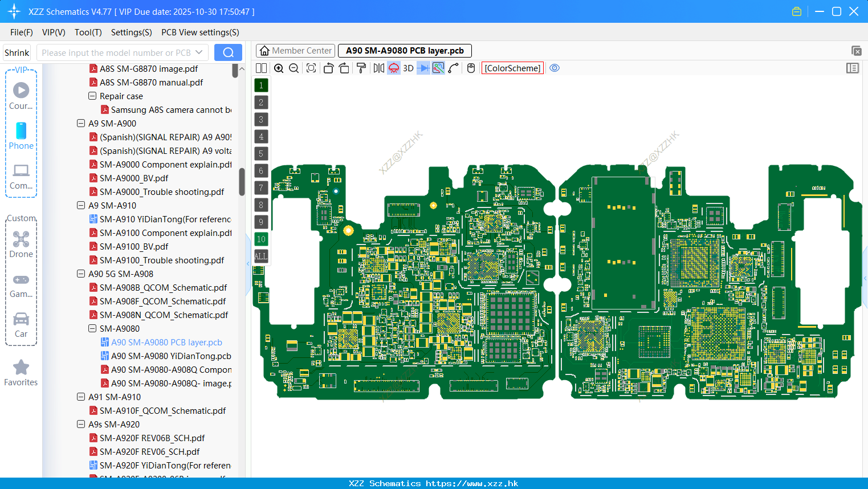Click the zoom out magnifier
The height and width of the screenshot is (489, 868).
(294, 68)
